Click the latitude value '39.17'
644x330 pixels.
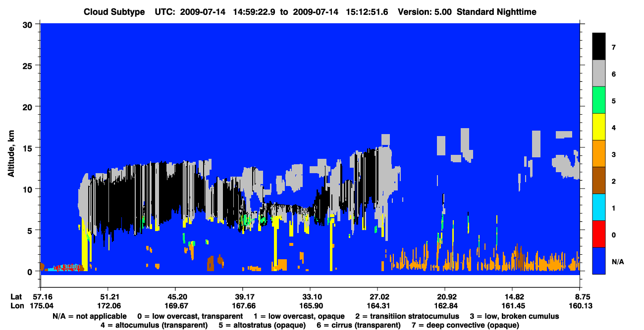[242, 297]
